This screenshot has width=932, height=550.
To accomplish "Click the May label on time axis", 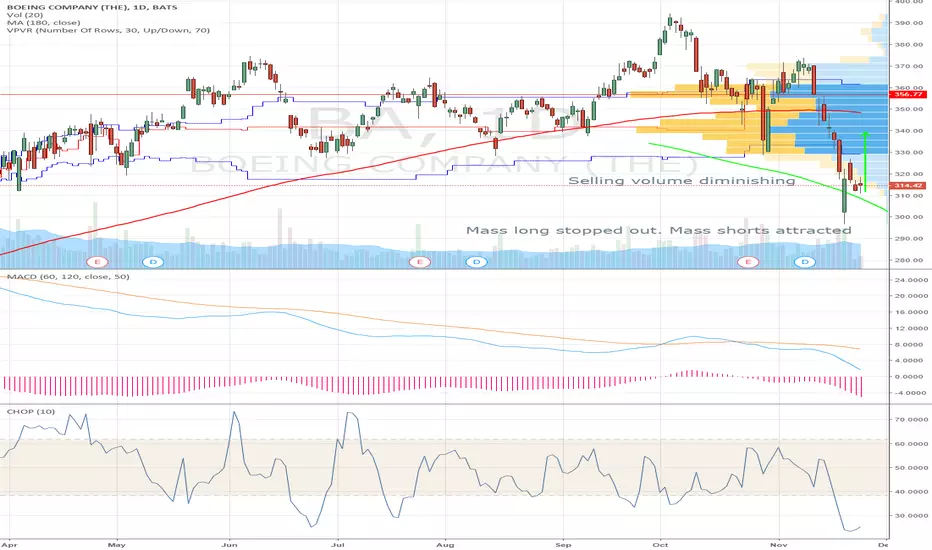I will [117, 544].
